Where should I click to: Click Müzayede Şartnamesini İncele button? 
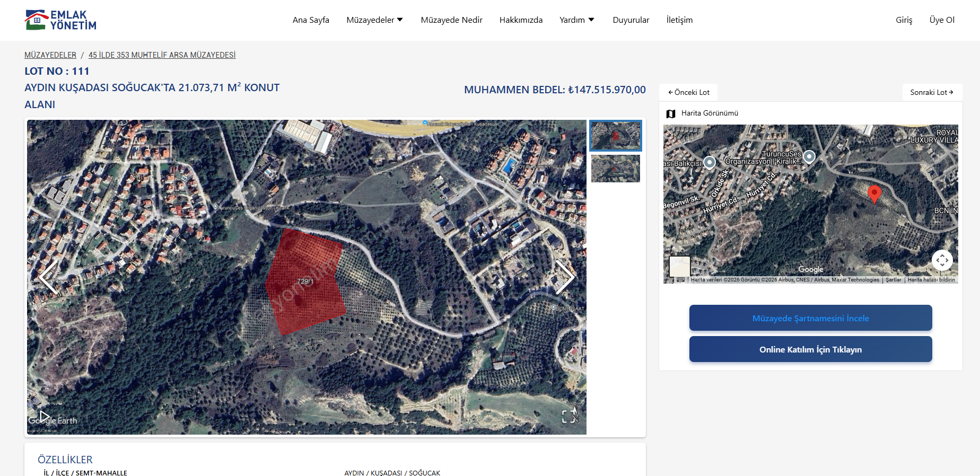(810, 318)
